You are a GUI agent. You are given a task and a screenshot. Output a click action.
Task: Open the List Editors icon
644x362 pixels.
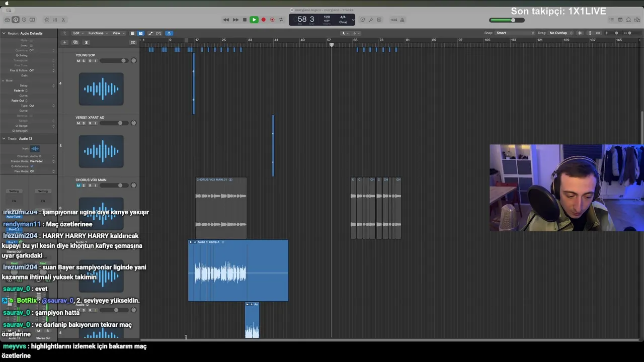tap(611, 20)
